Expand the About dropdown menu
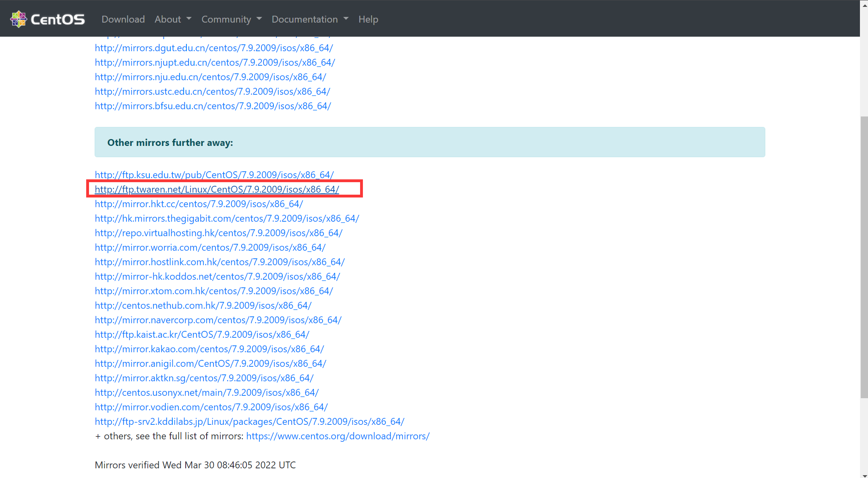868x478 pixels. [173, 19]
